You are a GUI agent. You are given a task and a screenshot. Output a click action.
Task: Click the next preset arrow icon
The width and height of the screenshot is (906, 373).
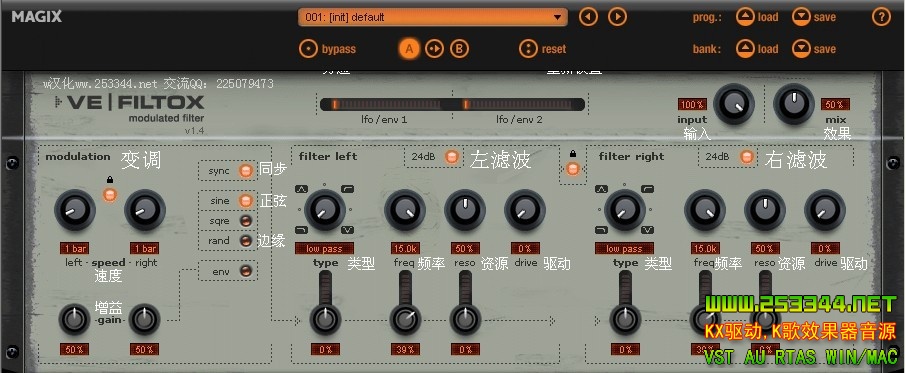[x=617, y=17]
